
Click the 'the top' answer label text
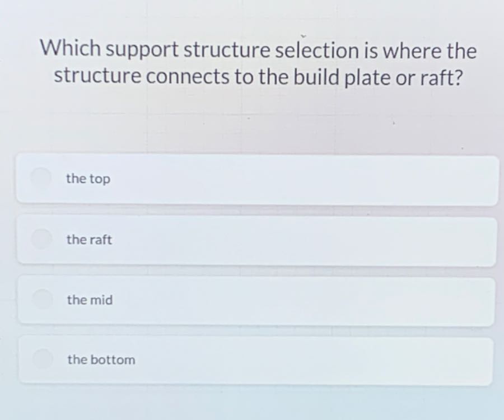88,179
